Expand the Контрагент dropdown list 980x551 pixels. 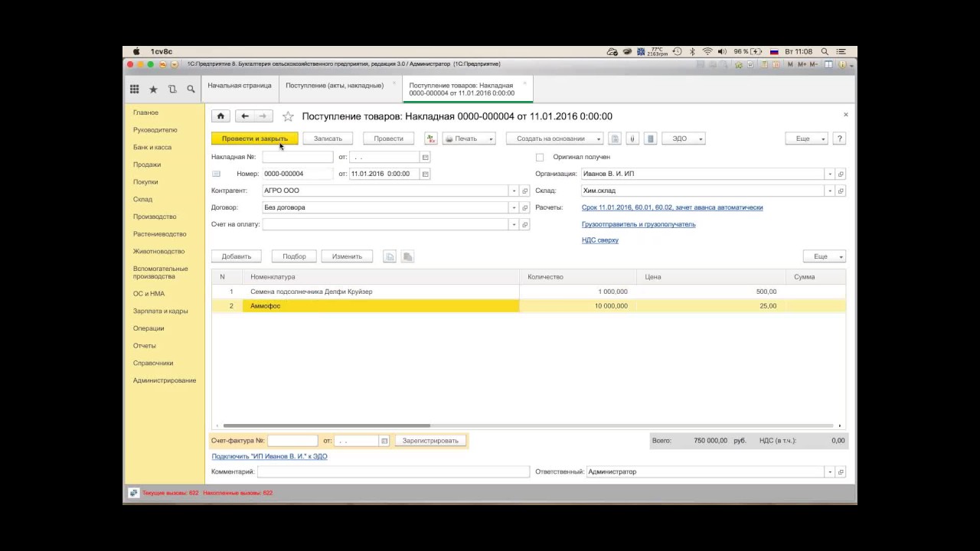pyautogui.click(x=514, y=191)
